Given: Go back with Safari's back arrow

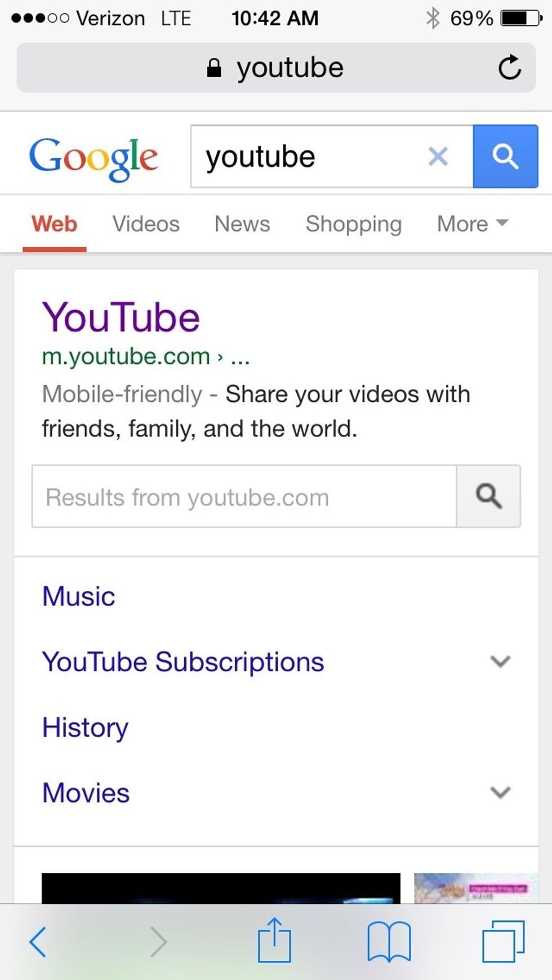Looking at the screenshot, I should tap(38, 942).
